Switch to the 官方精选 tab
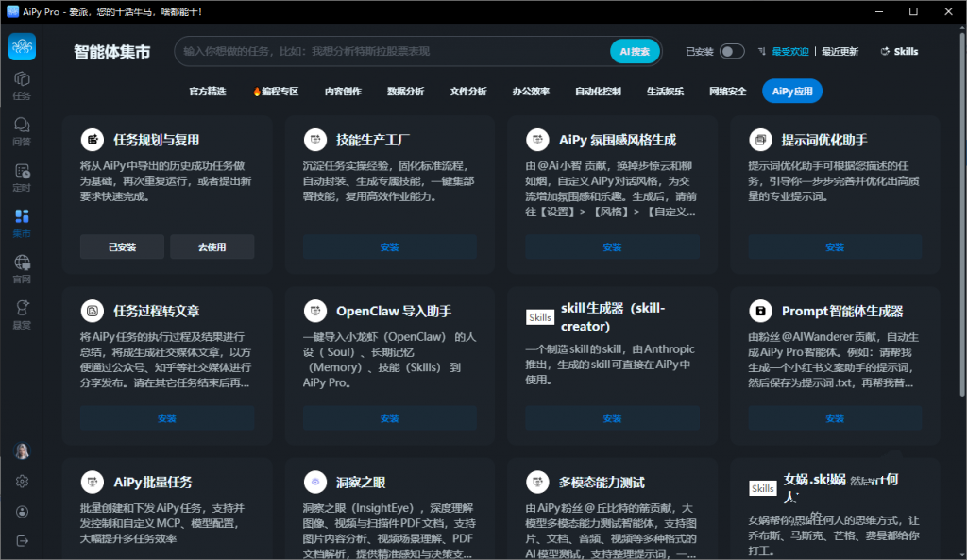 (x=208, y=92)
